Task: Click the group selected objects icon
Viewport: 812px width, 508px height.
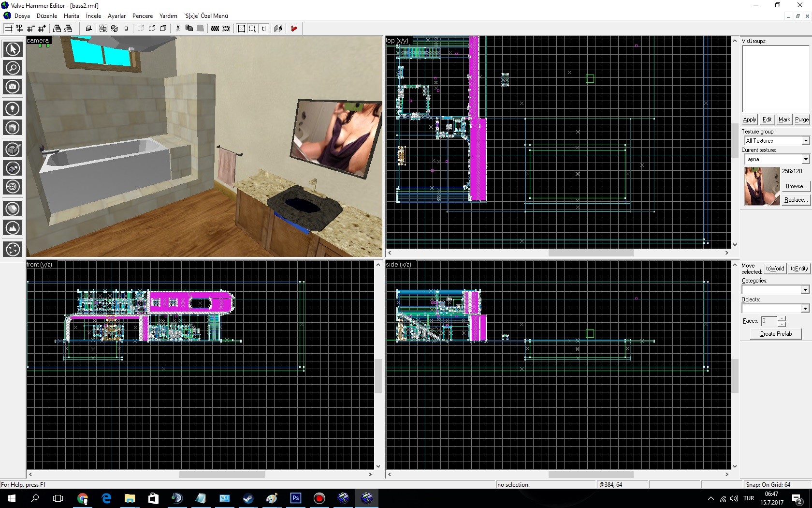Action: (103, 29)
